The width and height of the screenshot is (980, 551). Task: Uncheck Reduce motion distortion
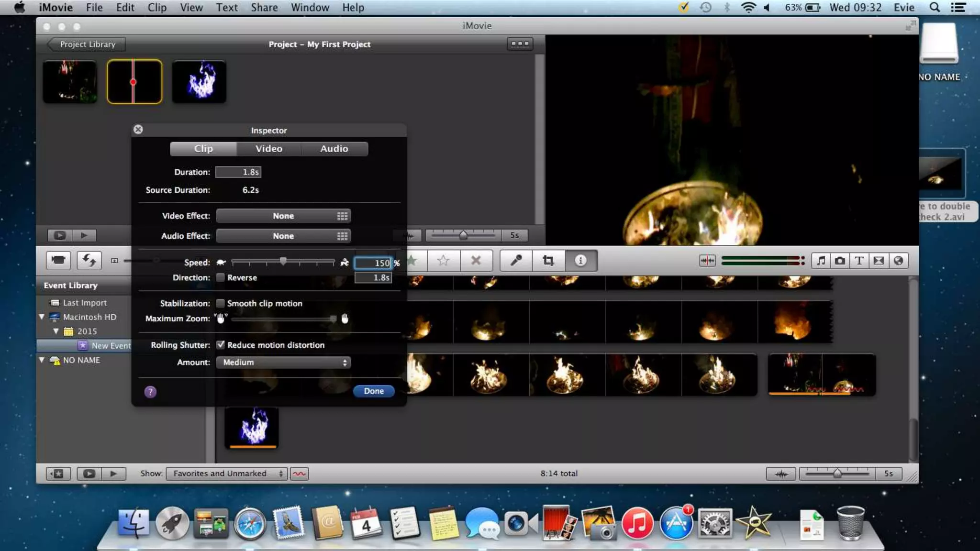coord(221,345)
